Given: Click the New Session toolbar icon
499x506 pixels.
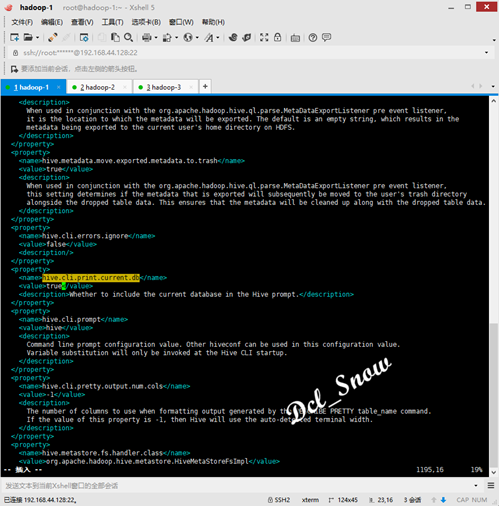Looking at the screenshot, I should point(14,38).
